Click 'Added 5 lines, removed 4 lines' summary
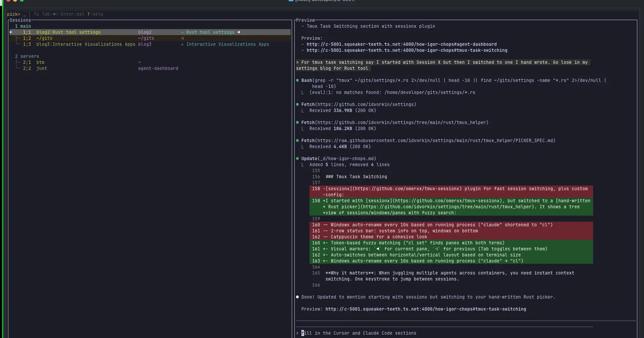This screenshot has height=338, width=644. [350, 164]
